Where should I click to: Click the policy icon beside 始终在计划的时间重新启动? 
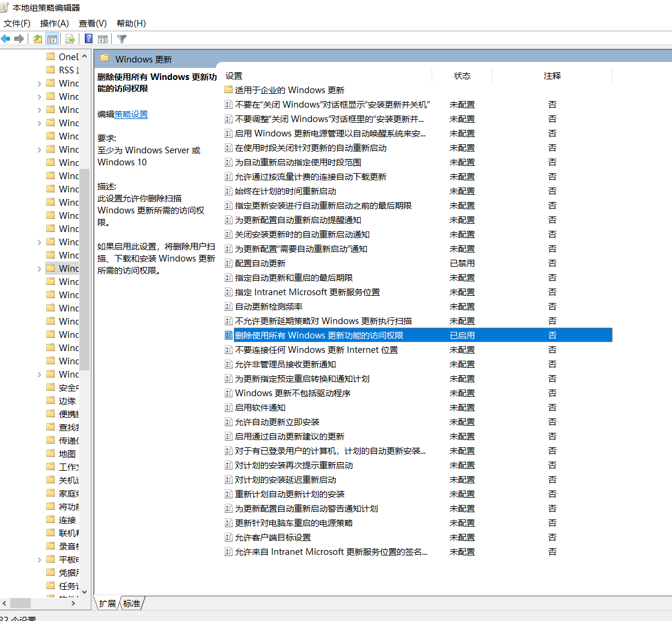(x=229, y=191)
